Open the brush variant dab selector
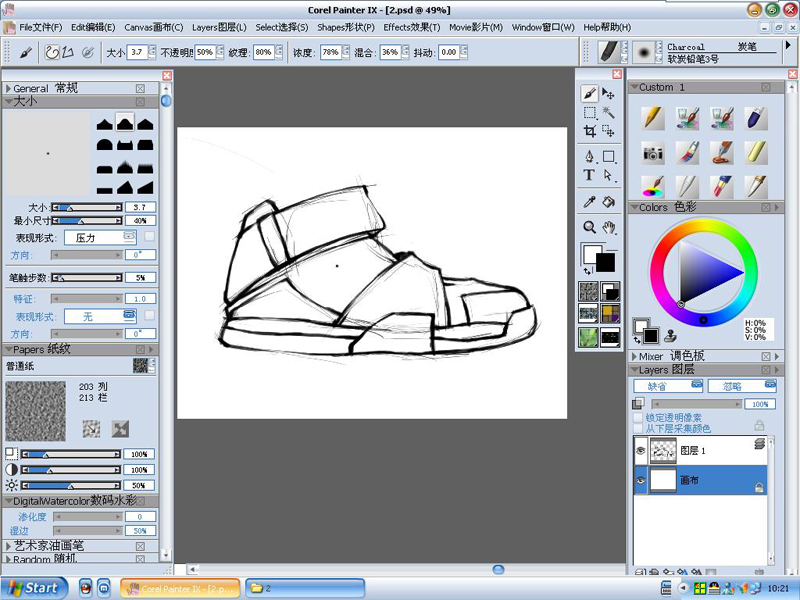The width and height of the screenshot is (800, 600). pyautogui.click(x=644, y=52)
